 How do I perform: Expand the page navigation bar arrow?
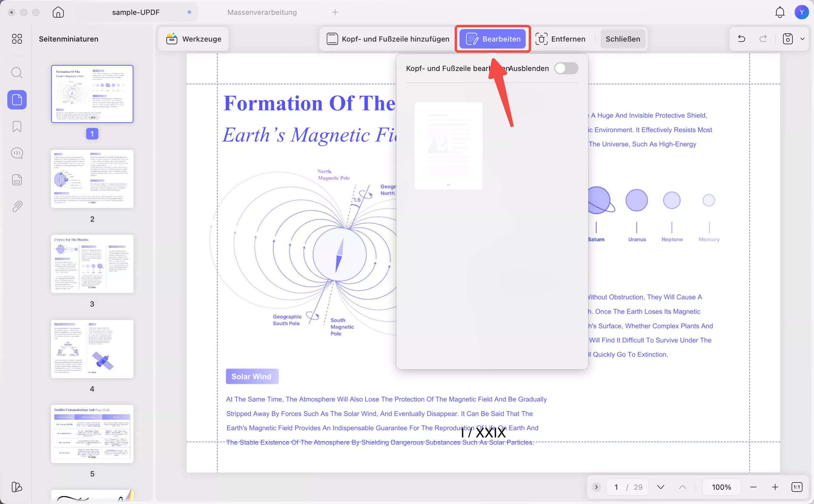point(596,487)
